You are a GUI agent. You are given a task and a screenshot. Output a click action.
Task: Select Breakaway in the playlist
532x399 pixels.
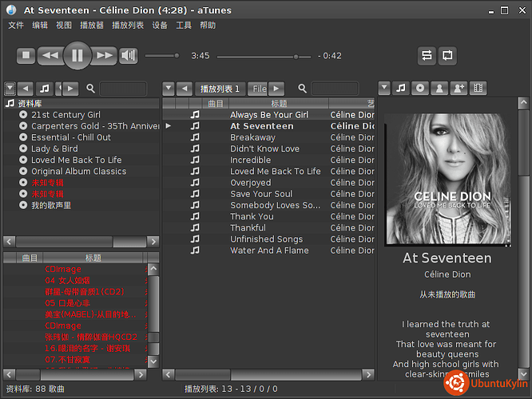coord(269,137)
